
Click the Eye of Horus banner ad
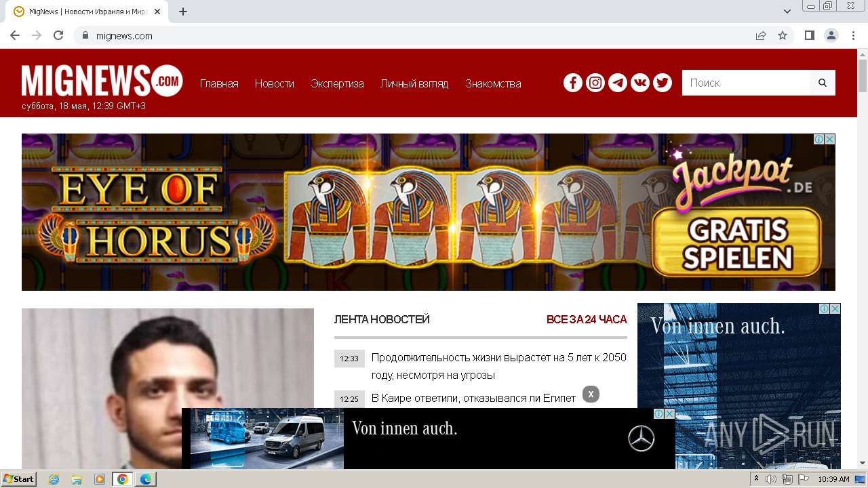(429, 212)
